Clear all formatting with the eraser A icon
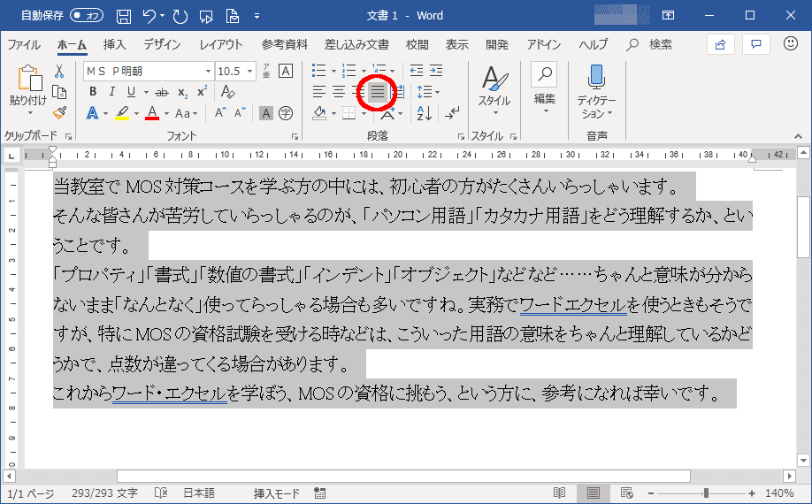 coord(227,92)
